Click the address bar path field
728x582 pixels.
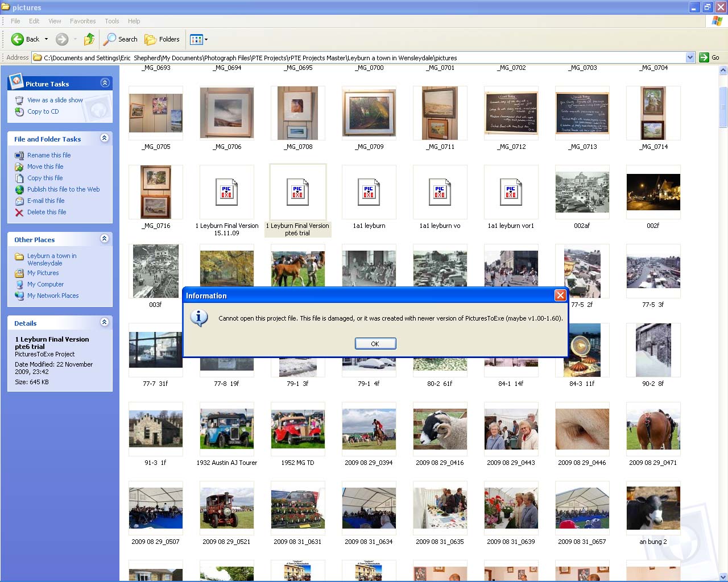click(x=359, y=57)
